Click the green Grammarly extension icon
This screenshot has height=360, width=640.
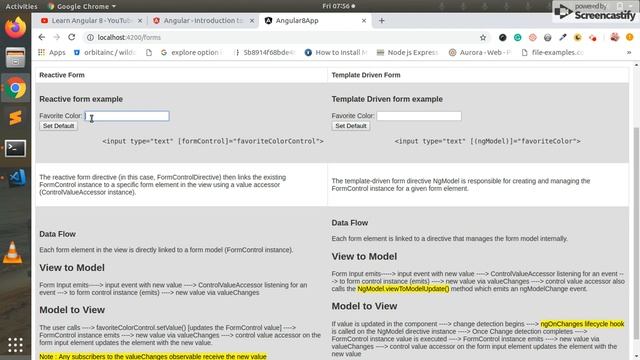tap(518, 38)
